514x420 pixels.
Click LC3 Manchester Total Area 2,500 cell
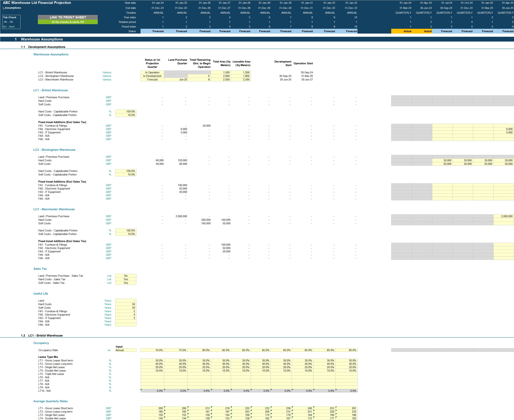point(221,80)
